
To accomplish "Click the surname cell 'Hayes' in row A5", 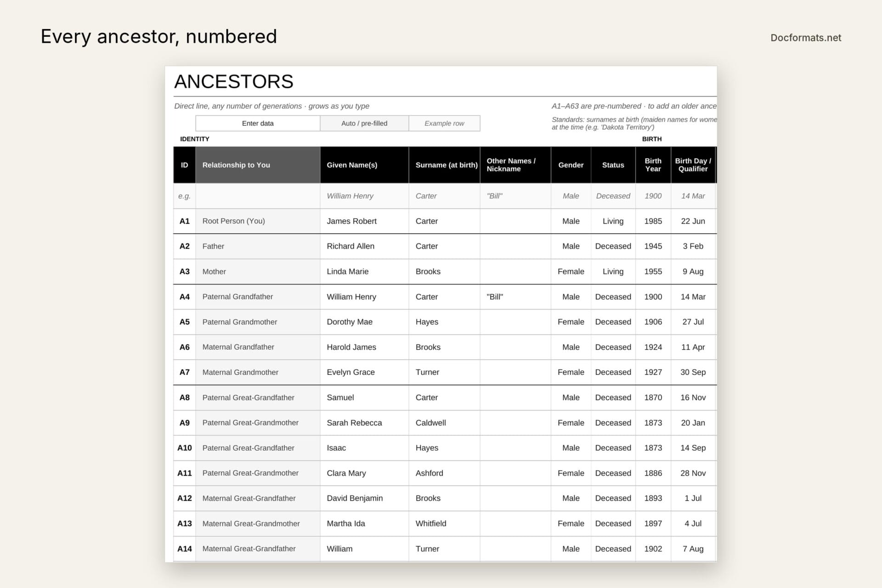I will (x=444, y=322).
